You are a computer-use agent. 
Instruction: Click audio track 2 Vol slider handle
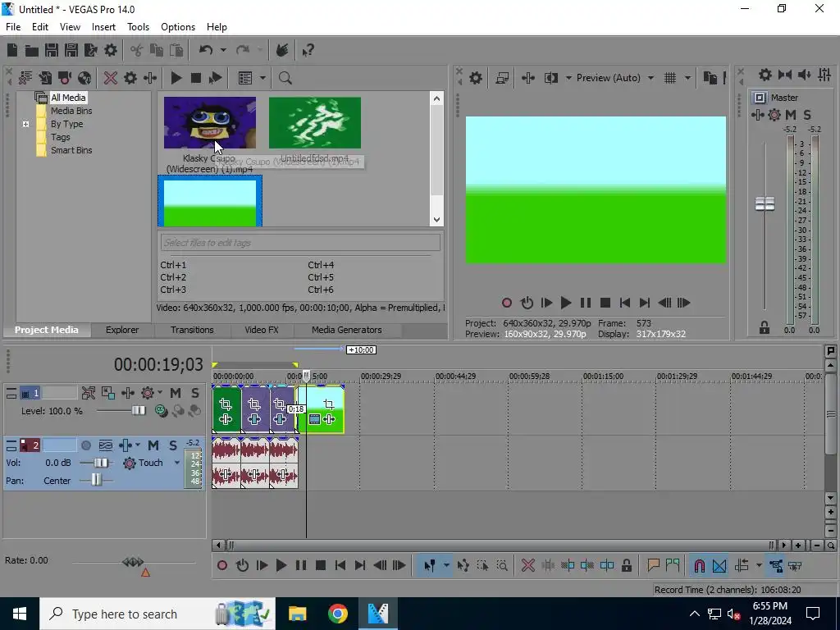point(101,463)
